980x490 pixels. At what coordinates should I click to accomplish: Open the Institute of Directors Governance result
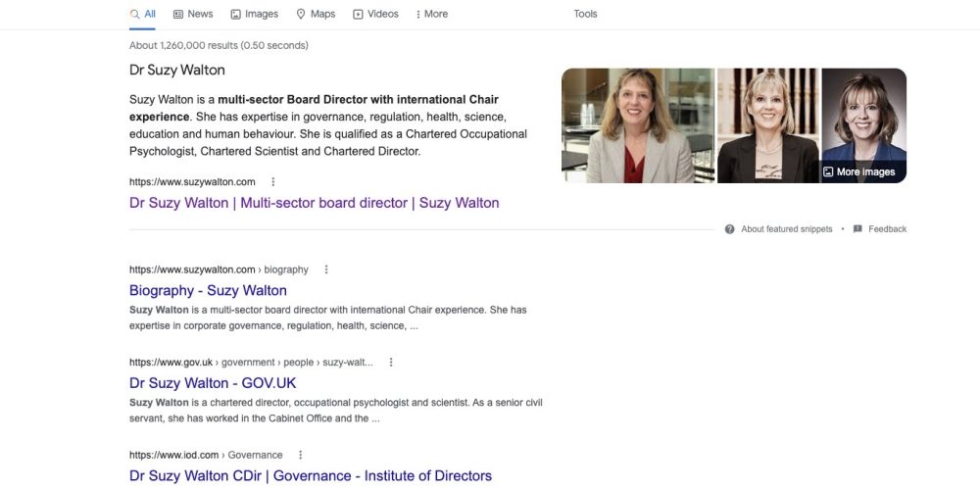[311, 475]
